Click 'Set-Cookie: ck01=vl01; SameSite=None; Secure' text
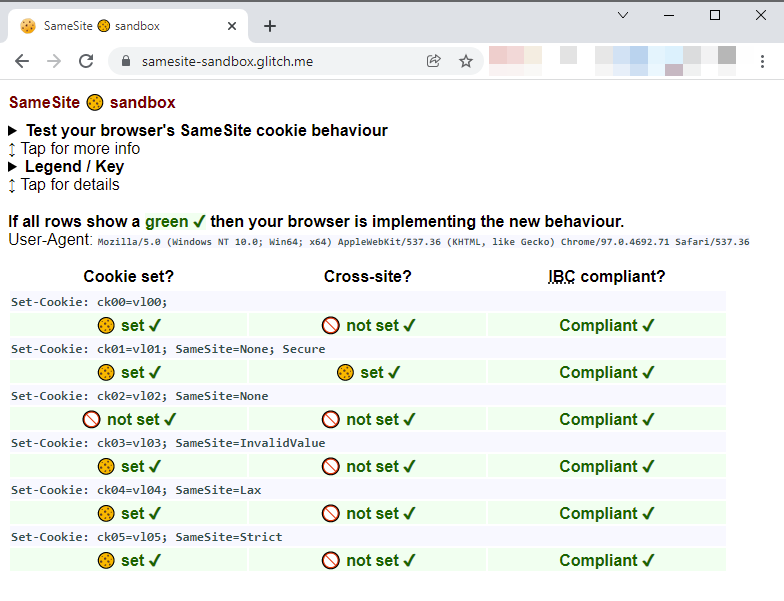This screenshot has height=601, width=784. click(x=168, y=349)
